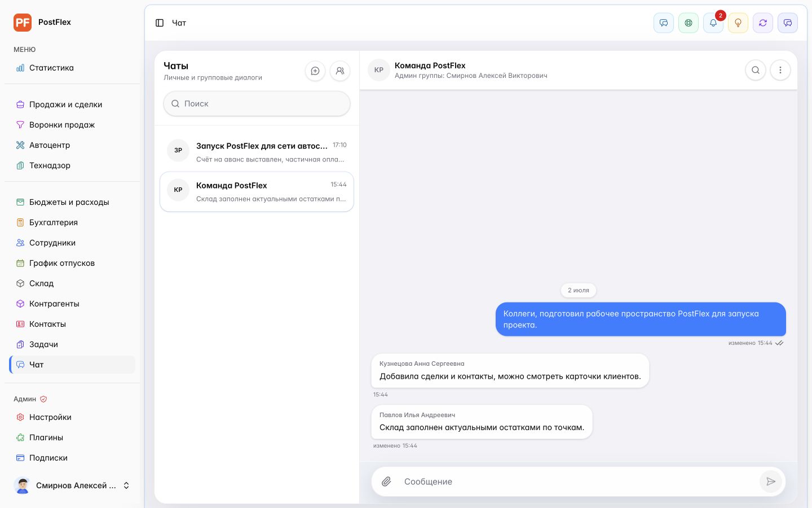Viewport: 812px width, 508px height.
Task: Click the sender name Павлов Илья Андреевич
Action: (417, 415)
